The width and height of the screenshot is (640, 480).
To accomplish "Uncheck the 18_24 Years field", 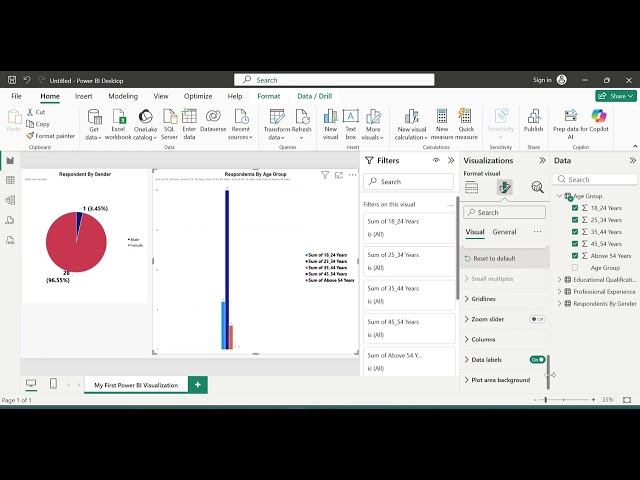I will [x=575, y=208].
